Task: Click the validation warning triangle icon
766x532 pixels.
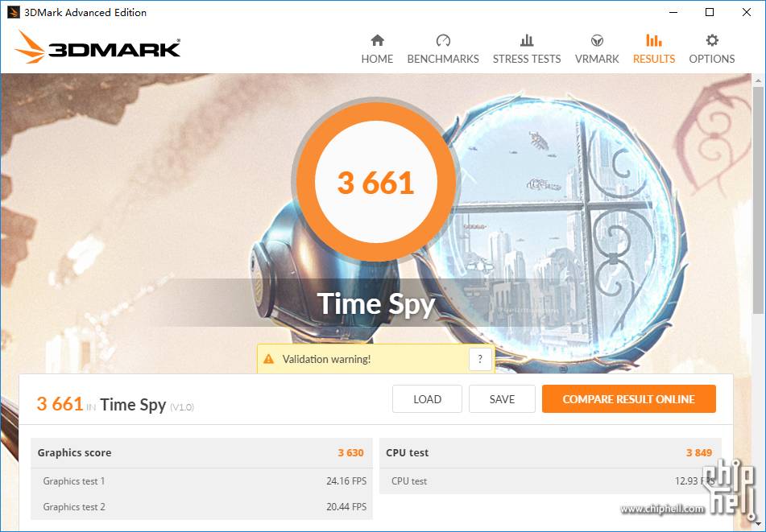Action: pyautogui.click(x=268, y=359)
